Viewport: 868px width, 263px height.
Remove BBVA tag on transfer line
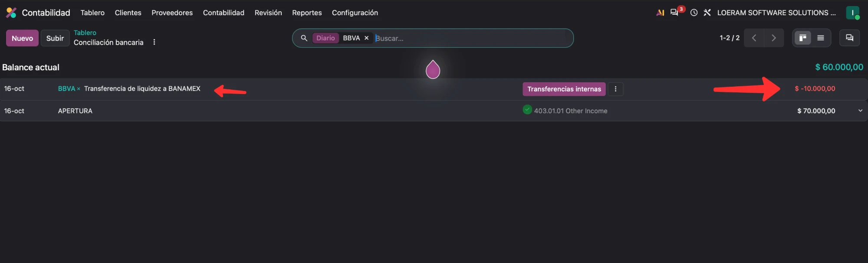79,89
